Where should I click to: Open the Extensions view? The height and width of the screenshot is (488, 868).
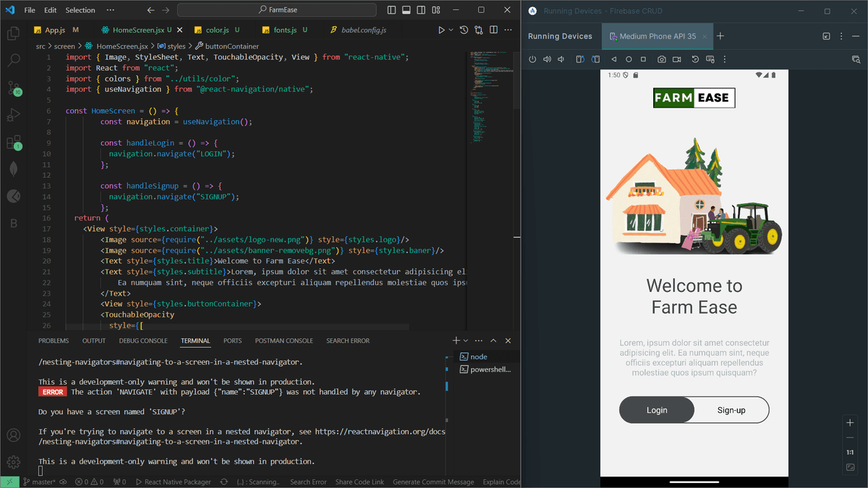pos(13,142)
